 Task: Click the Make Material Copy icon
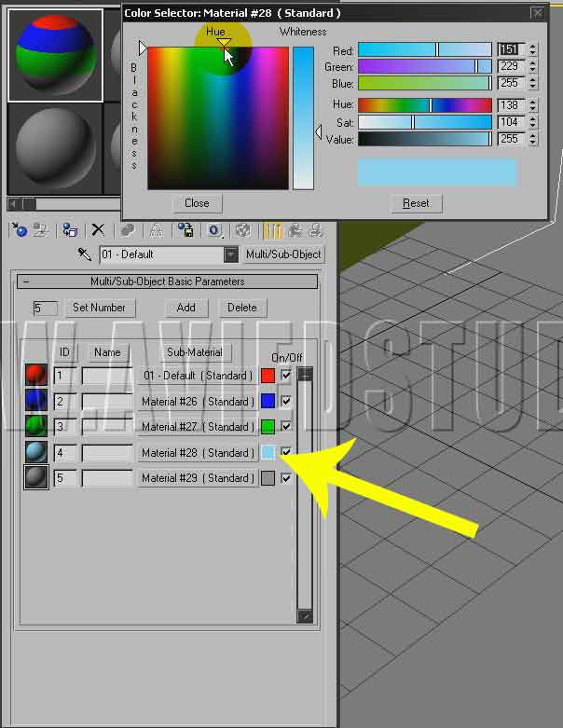point(127,230)
